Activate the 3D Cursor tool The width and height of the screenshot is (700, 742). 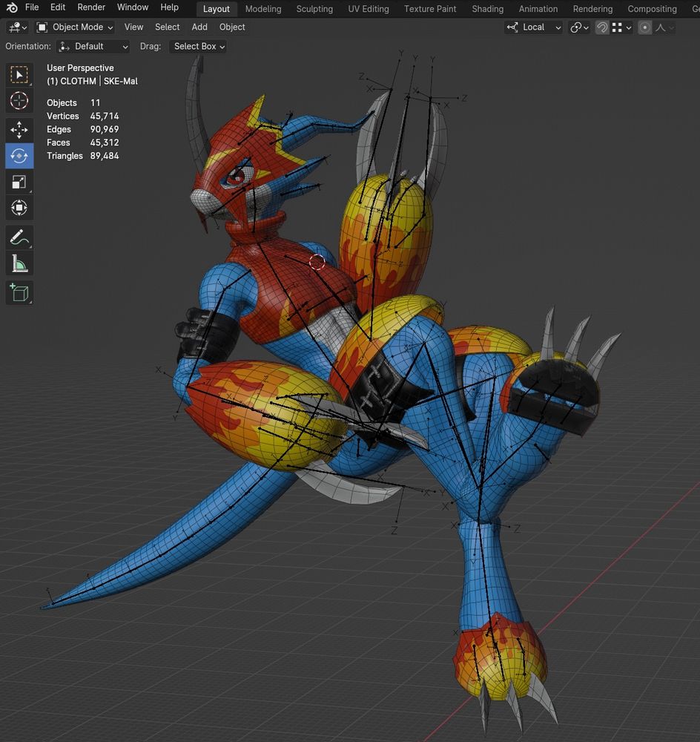(19, 101)
